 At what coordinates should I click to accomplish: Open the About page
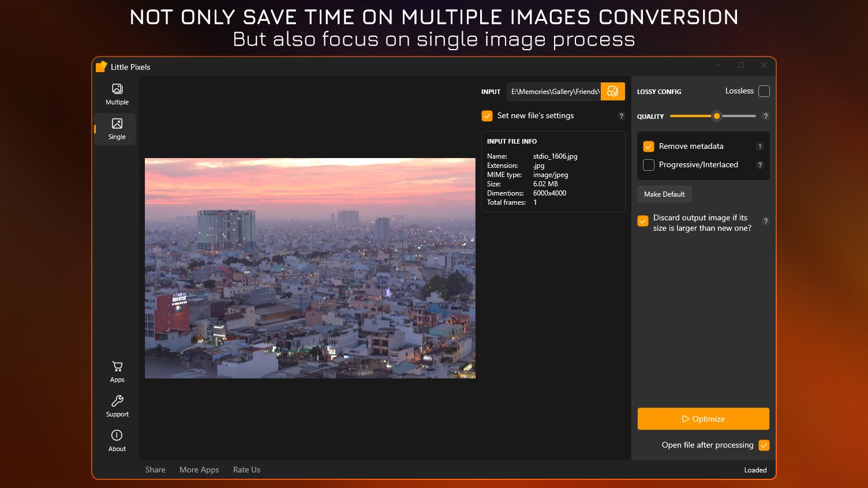tap(117, 441)
